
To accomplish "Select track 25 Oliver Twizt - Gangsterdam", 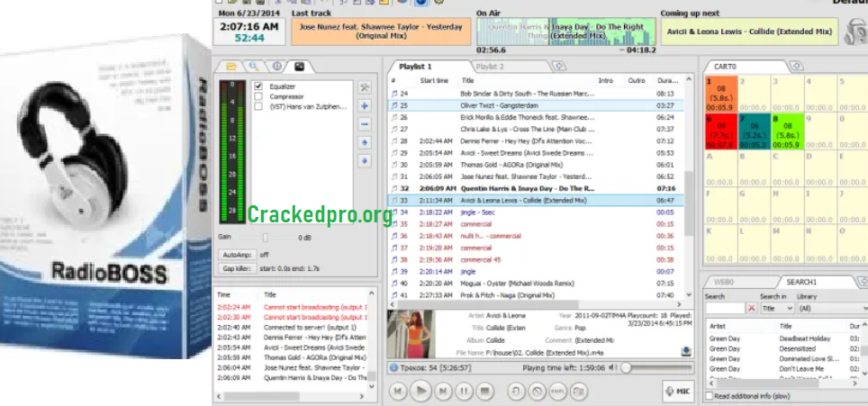I will coord(536,105).
